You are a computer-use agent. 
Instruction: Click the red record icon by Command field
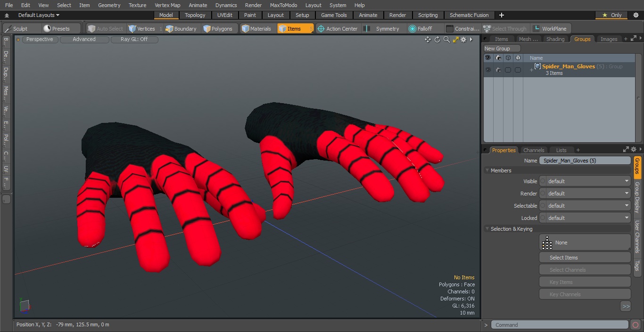tap(636, 325)
